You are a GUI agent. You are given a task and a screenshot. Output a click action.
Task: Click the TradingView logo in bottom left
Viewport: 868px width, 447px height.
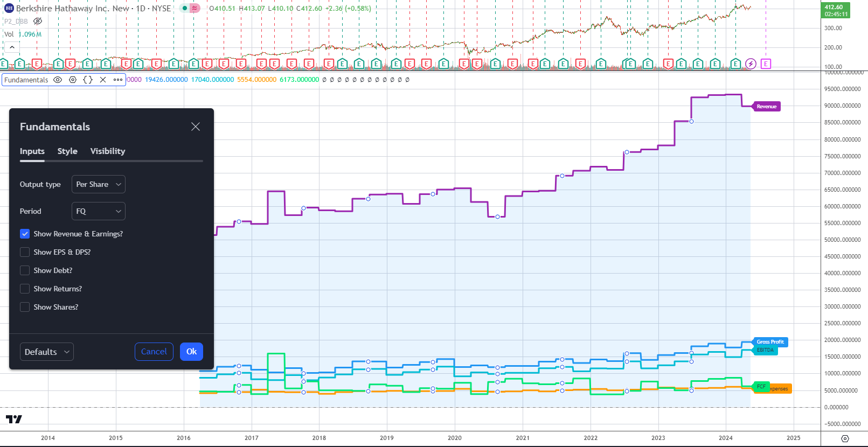[x=14, y=419]
